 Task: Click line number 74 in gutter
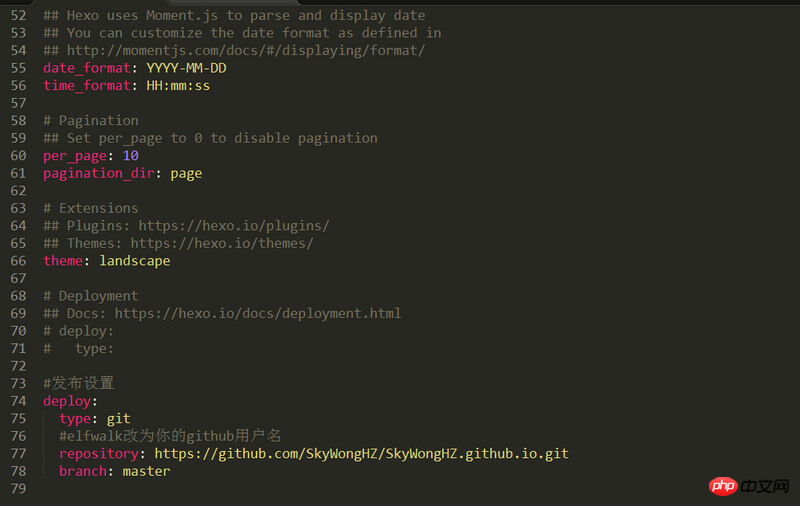18,401
